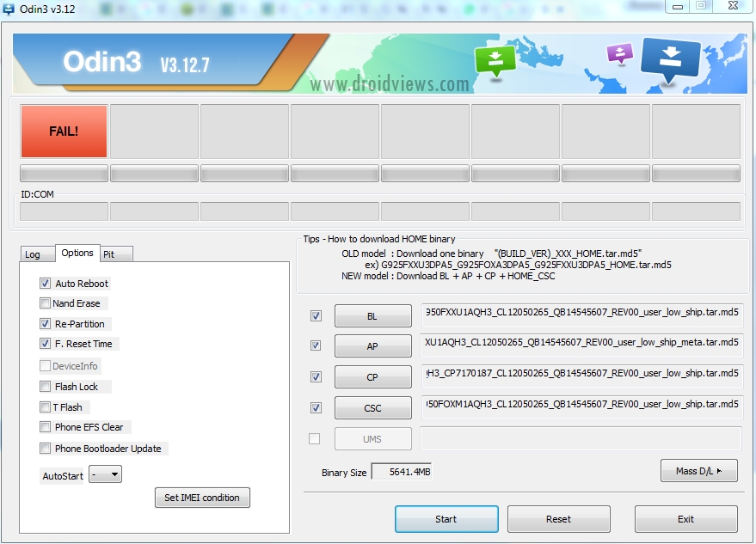Click the CSC file button
This screenshot has width=756, height=544.
click(x=373, y=408)
